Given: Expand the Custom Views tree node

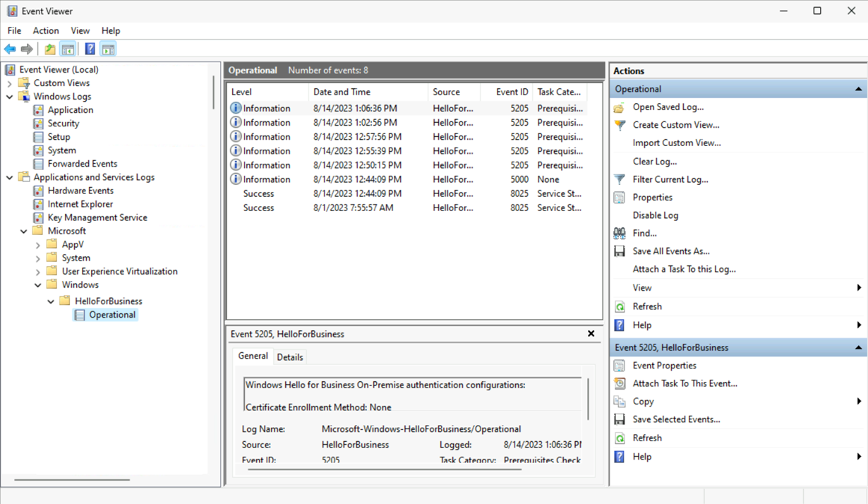Looking at the screenshot, I should pyautogui.click(x=10, y=83).
